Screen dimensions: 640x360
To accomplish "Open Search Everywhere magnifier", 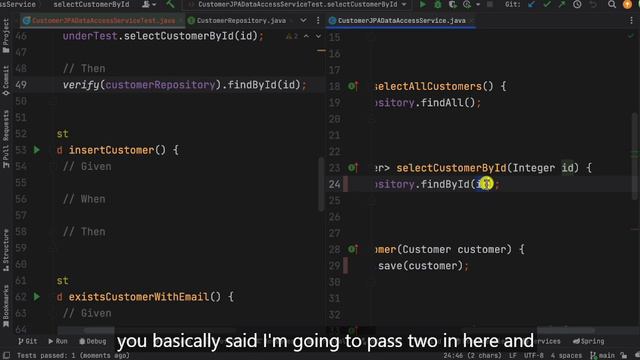I will coord(612,4).
